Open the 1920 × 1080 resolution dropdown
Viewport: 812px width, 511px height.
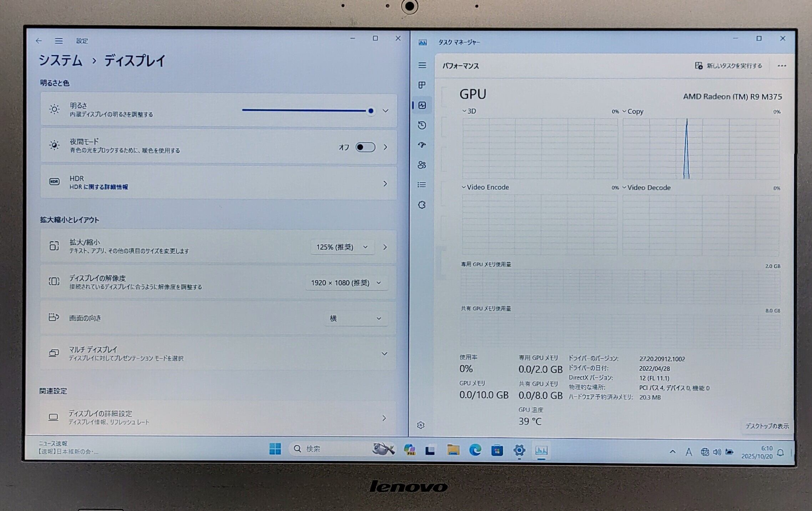click(346, 283)
